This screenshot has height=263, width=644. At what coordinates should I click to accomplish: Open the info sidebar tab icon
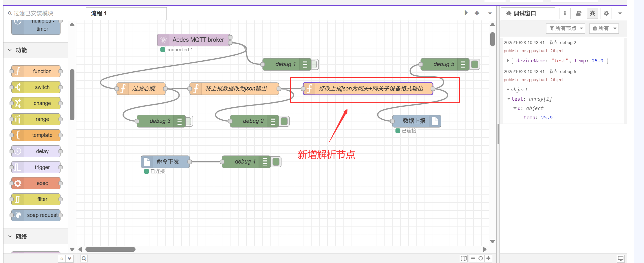pyautogui.click(x=565, y=13)
